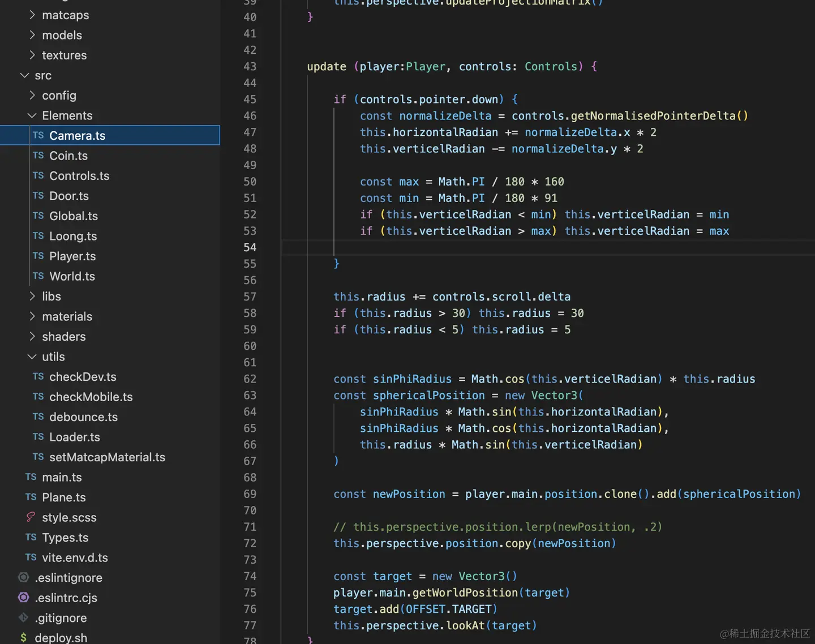
Task: Click the TS icon beside Plane.ts
Action: pos(31,497)
